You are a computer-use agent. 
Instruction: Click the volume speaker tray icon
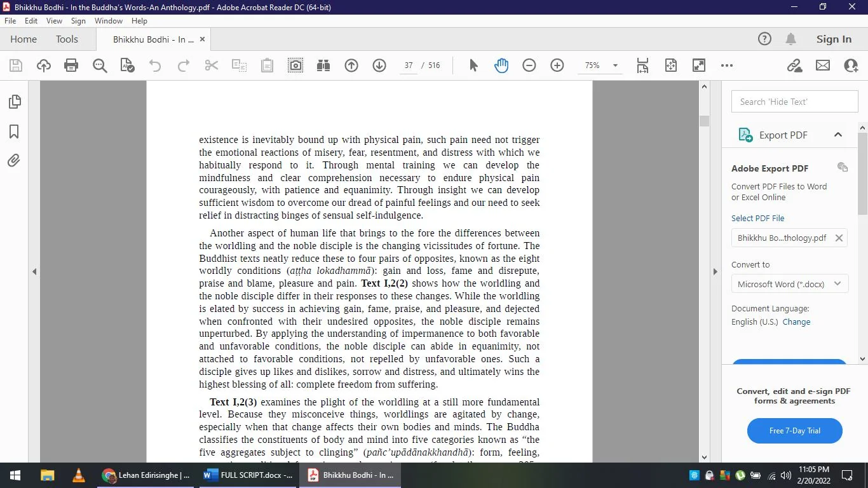pos(786,475)
